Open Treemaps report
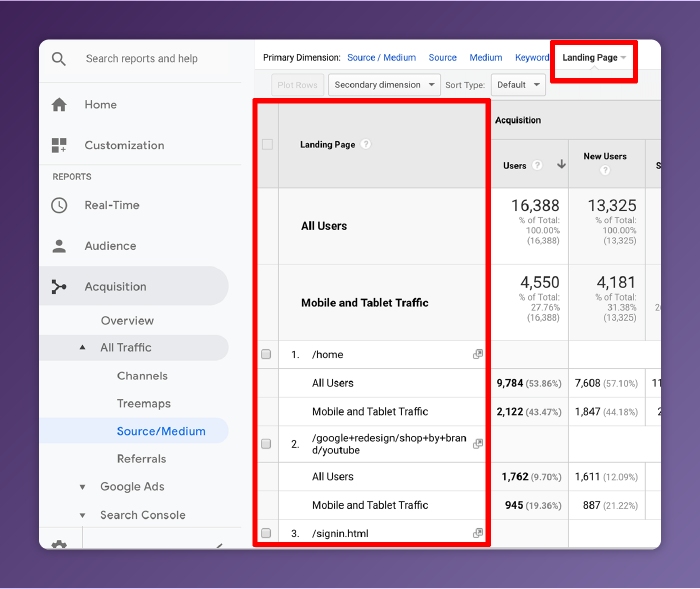The width and height of the screenshot is (700, 589). (144, 404)
